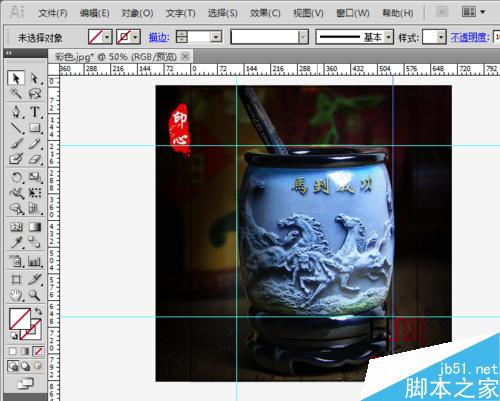Select the Direct Selection tool
Image resolution: width=500 pixels, height=401 pixels.
point(35,78)
